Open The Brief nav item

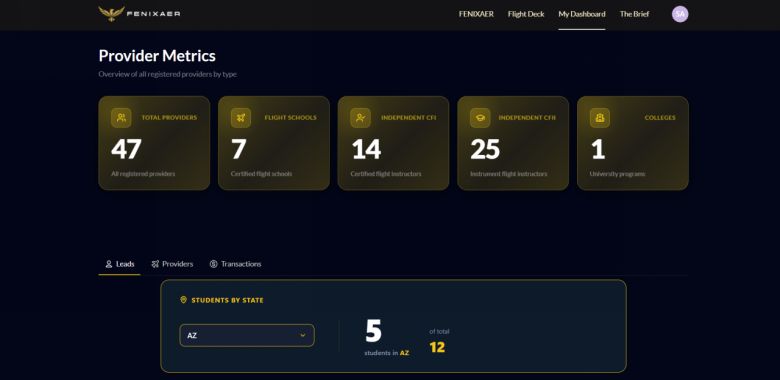tap(634, 14)
